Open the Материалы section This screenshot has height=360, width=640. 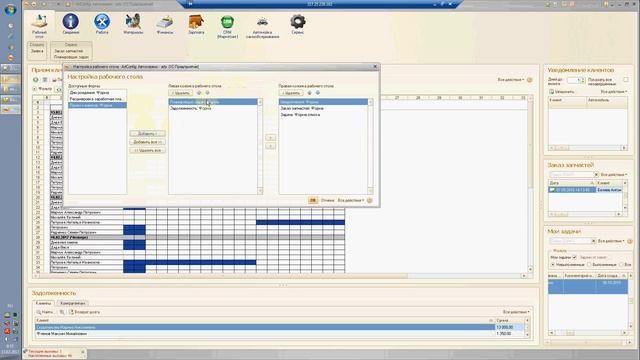(133, 24)
